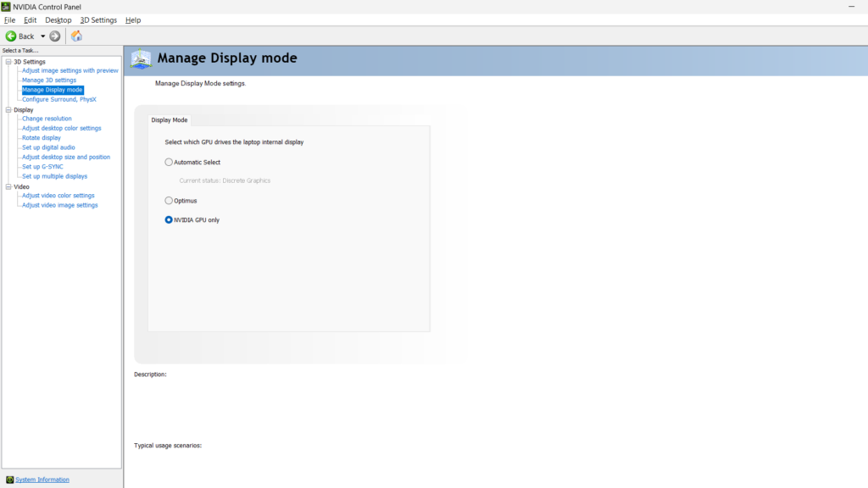This screenshot has height=488, width=868.
Task: Click the Home icon in the toolbar
Action: 75,36
